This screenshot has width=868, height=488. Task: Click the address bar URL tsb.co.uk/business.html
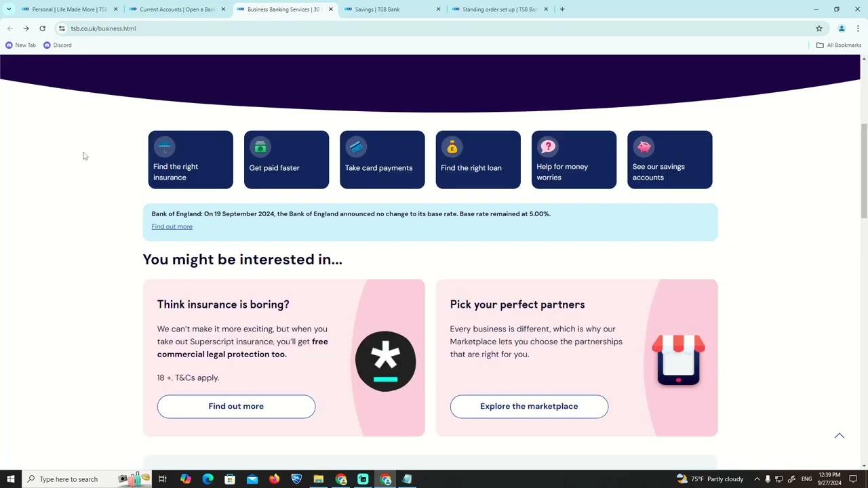103,28
